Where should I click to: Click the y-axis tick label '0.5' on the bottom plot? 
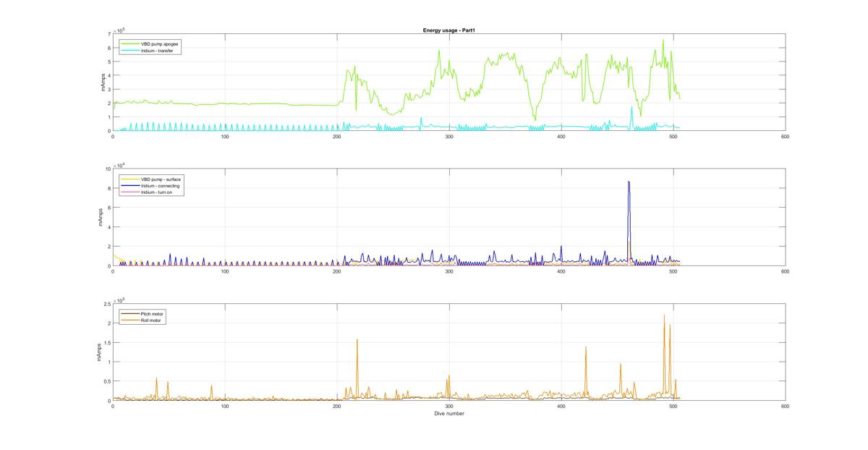click(x=108, y=381)
